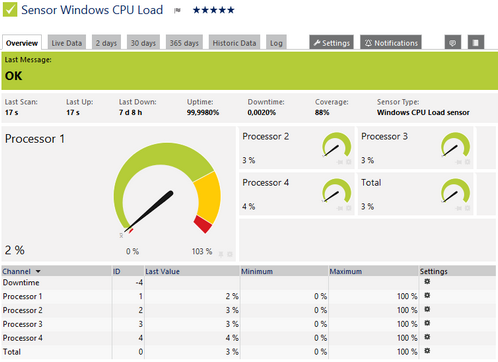Click the small gear on Total gauge

click(x=467, y=208)
